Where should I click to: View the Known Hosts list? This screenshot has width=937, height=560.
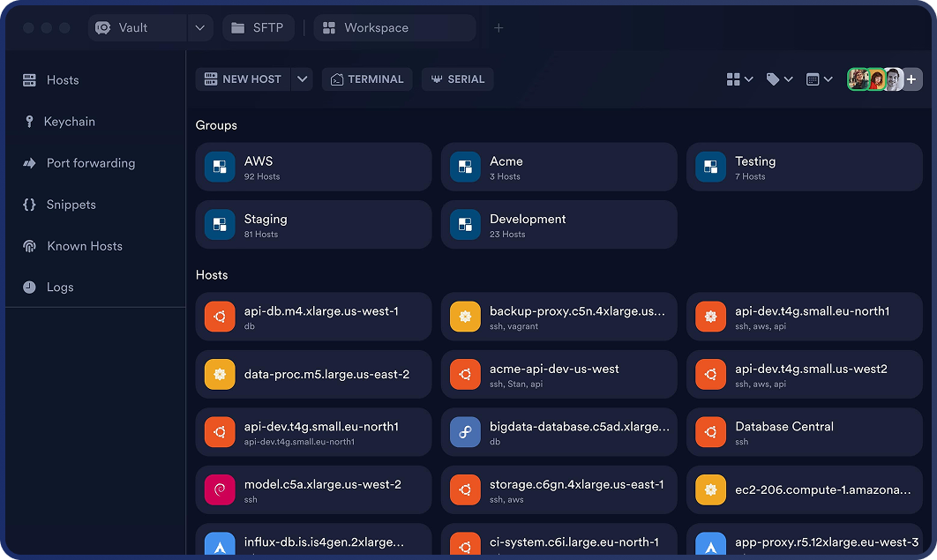(84, 245)
